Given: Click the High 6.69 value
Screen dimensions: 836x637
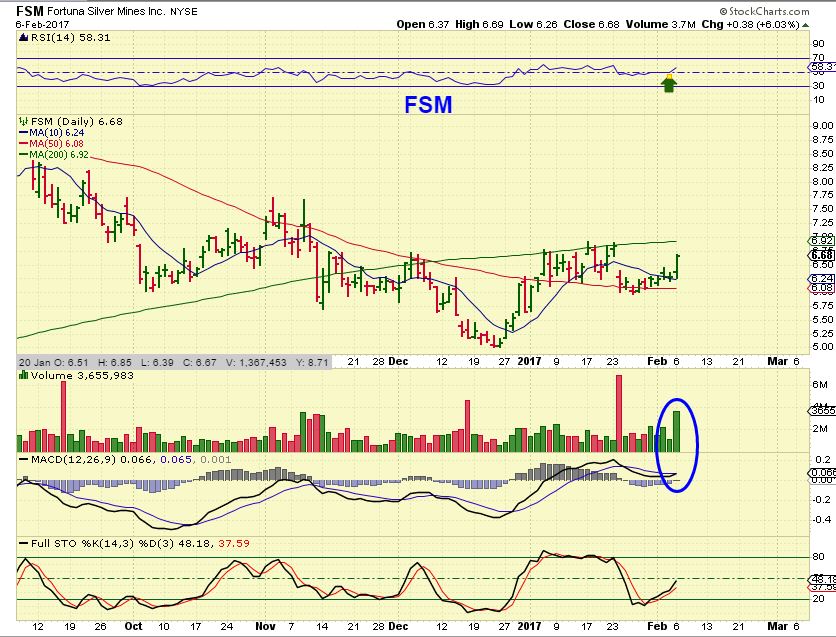Looking at the screenshot, I should 479,25.
